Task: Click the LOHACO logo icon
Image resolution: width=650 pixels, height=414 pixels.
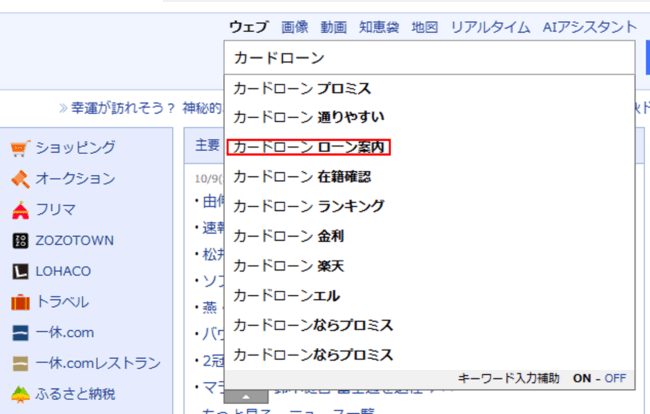Action: pyautogui.click(x=20, y=271)
